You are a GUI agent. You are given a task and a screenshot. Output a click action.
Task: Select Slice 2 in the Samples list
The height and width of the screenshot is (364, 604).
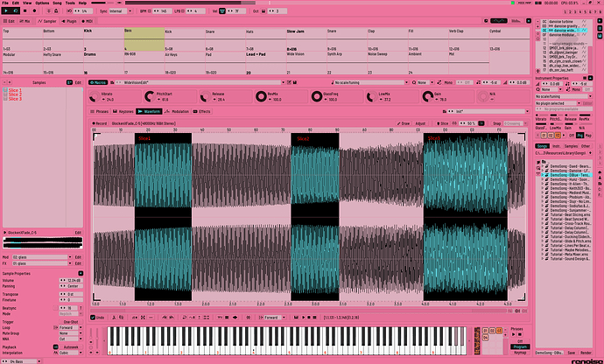tap(15, 95)
